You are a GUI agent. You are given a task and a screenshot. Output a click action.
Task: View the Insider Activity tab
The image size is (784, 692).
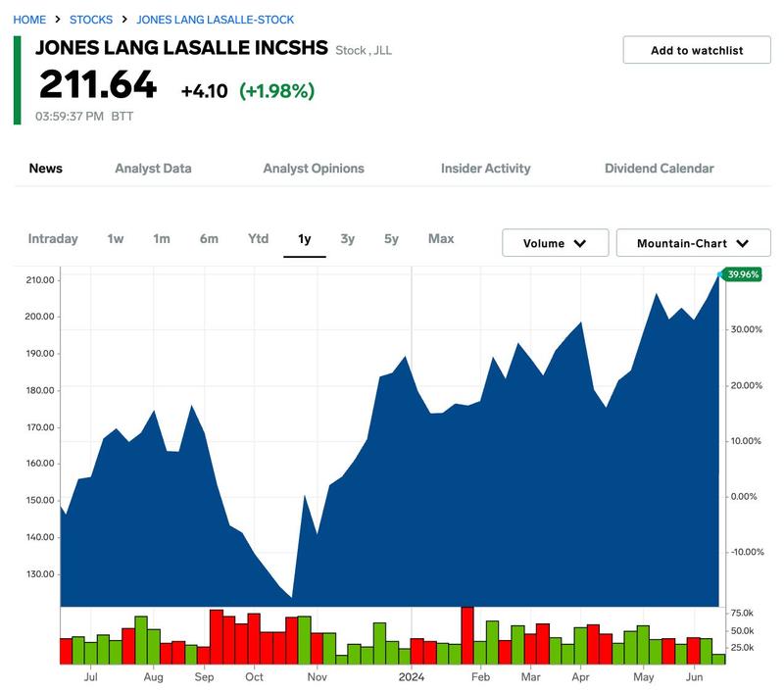[x=485, y=169]
